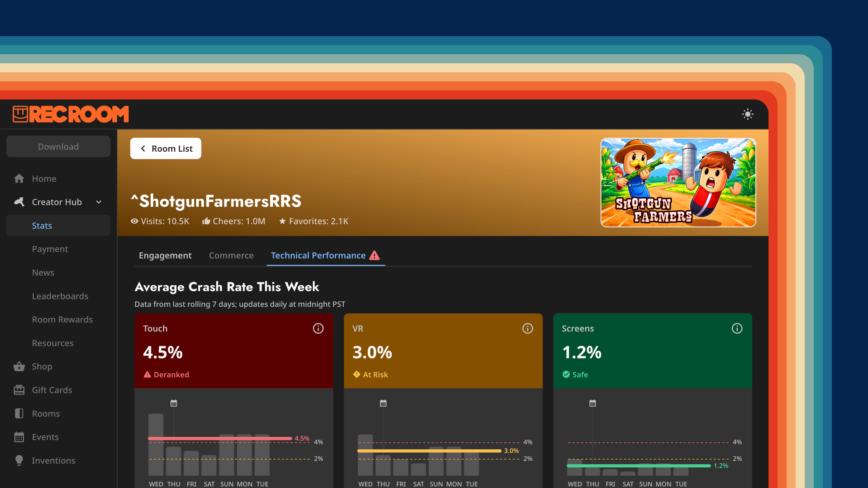Image resolution: width=868 pixels, height=488 pixels.
Task: Collapse the Creator Hub chevron
Action: pos(99,202)
